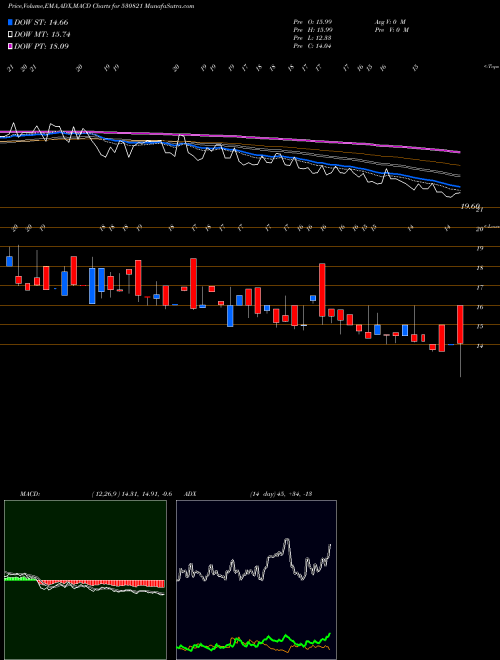Select the 'DOW MT: 15.74' legend text
The height and width of the screenshot is (660, 500).
point(42,35)
